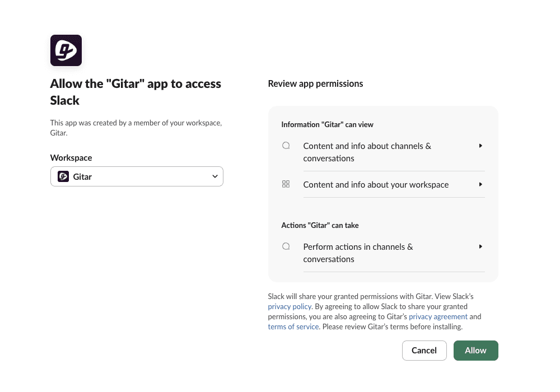The height and width of the screenshot is (392, 560).
Task: Open Gitar's terms of service link
Action: 293,326
